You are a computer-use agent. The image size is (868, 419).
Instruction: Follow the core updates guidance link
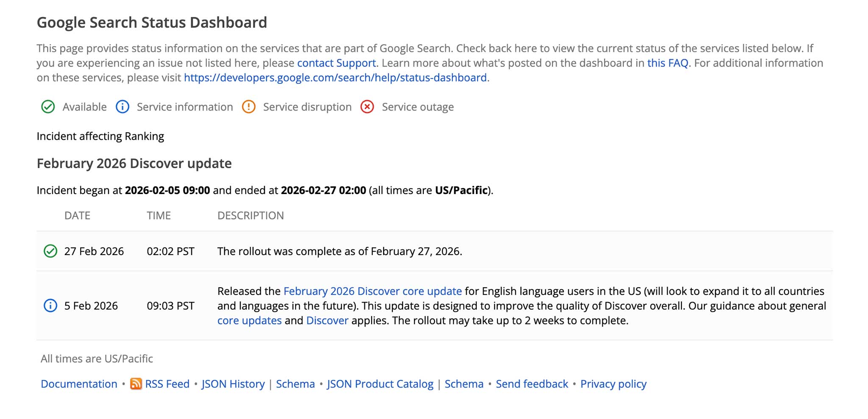click(250, 320)
